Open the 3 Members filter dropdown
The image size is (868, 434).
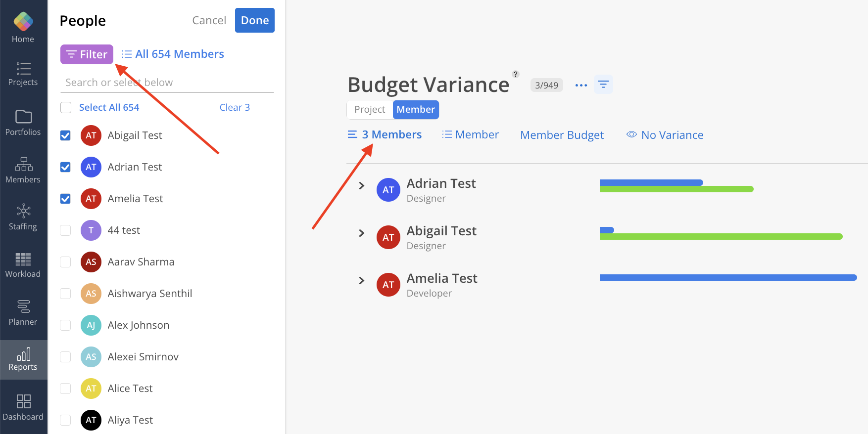[385, 134]
